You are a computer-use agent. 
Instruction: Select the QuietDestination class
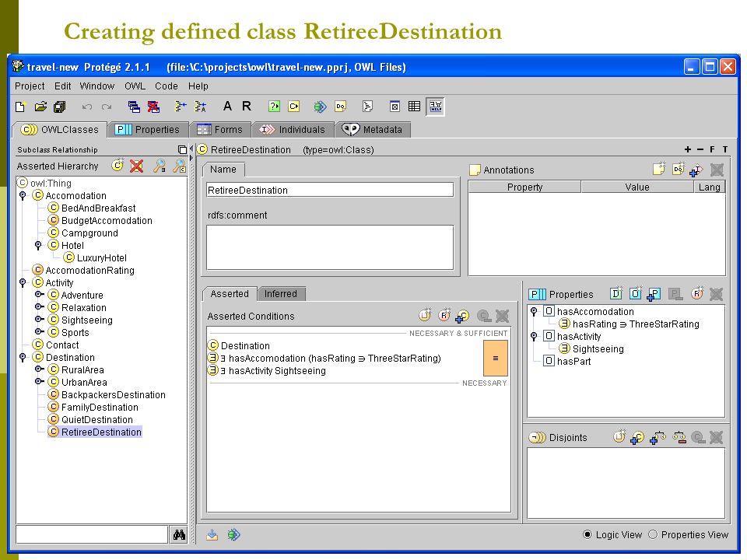pyautogui.click(x=90, y=419)
